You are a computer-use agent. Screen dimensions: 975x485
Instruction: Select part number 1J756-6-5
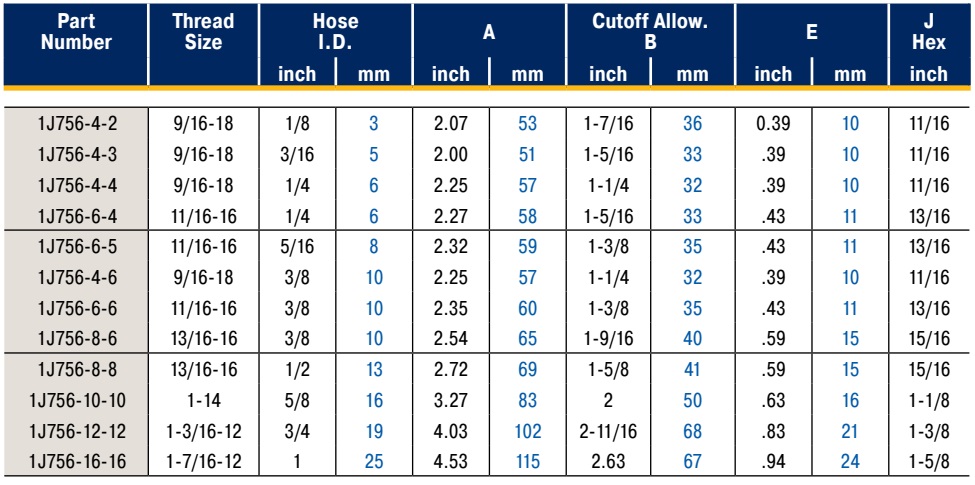pyautogui.click(x=77, y=247)
